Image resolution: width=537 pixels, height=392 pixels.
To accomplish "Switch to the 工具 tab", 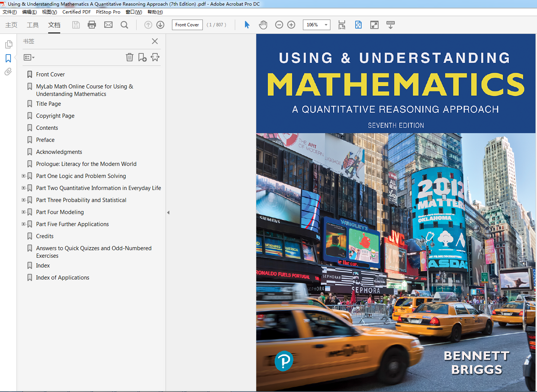I will [x=33, y=25].
